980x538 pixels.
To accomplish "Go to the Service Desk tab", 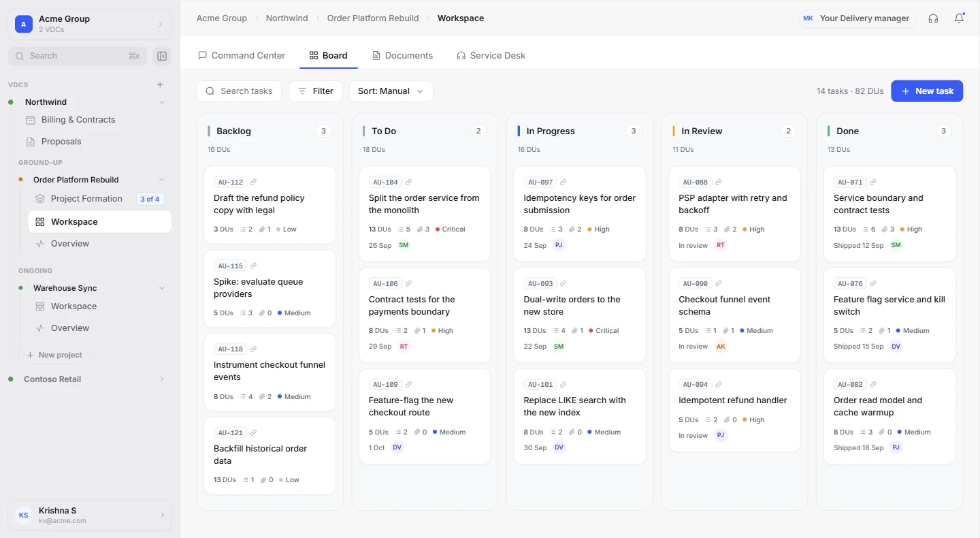I will (x=491, y=56).
